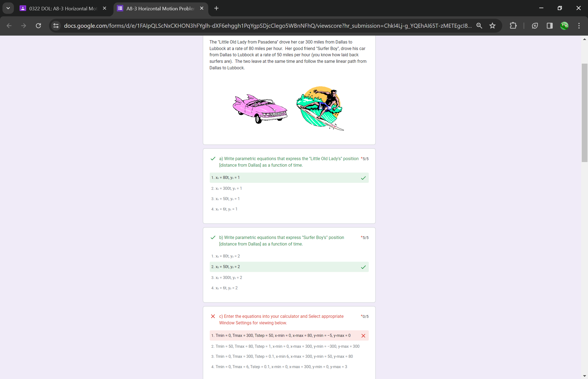The height and width of the screenshot is (379, 588).
Task: Expand the tab search dropdown arrow
Action: (8, 8)
